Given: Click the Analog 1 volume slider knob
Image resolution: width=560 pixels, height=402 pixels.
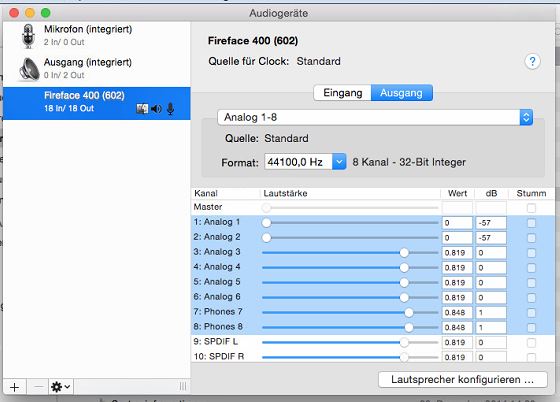Looking at the screenshot, I should click(x=266, y=223).
